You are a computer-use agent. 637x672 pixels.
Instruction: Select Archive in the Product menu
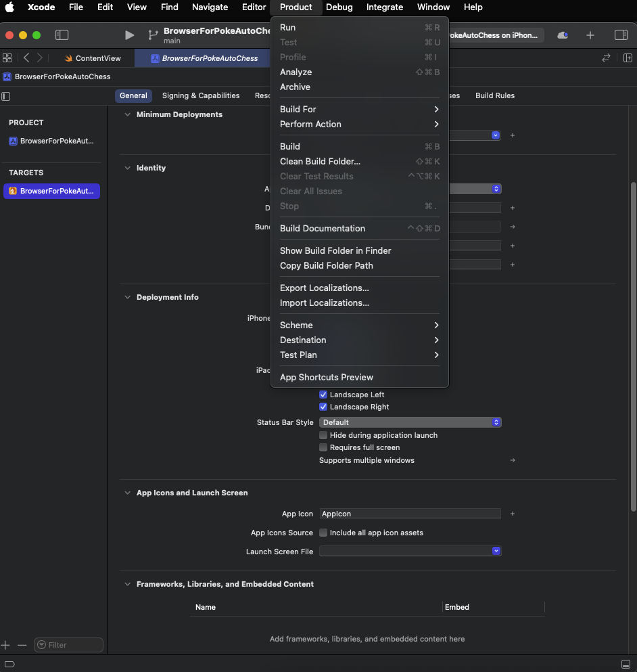(295, 87)
